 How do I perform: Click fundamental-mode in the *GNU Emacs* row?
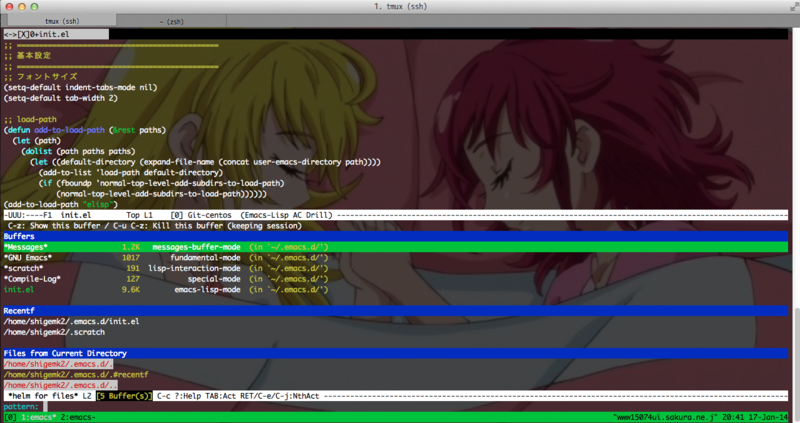pyautogui.click(x=205, y=258)
